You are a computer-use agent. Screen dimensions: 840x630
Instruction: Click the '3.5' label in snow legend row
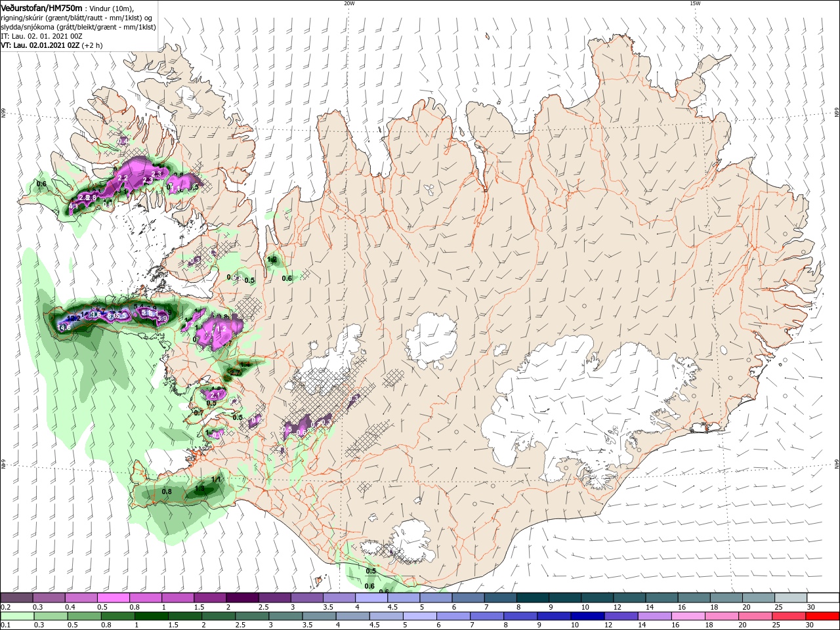coord(328,607)
